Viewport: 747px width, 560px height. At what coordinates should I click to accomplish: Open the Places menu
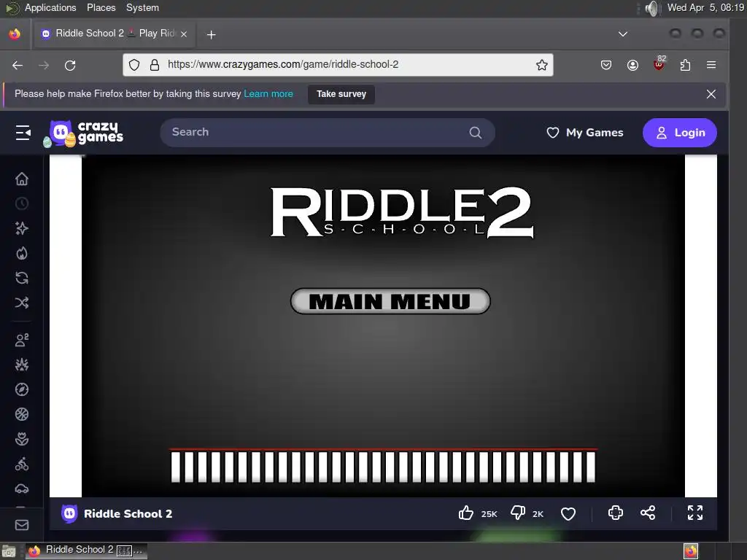101,7
